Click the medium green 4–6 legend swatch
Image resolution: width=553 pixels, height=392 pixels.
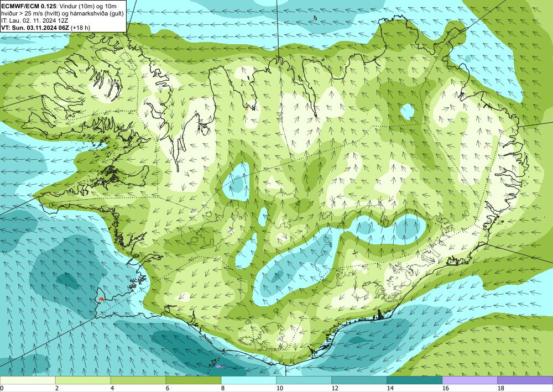point(138,380)
